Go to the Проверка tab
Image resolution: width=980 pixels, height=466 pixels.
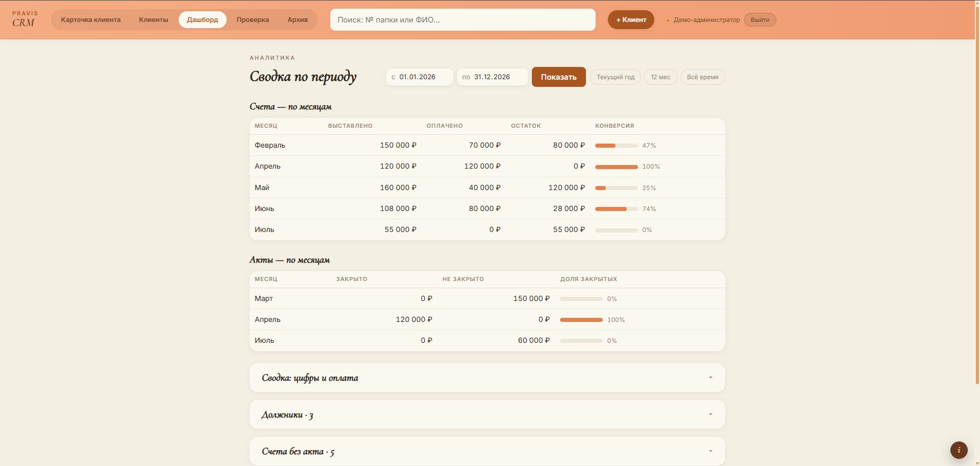pyautogui.click(x=253, y=19)
